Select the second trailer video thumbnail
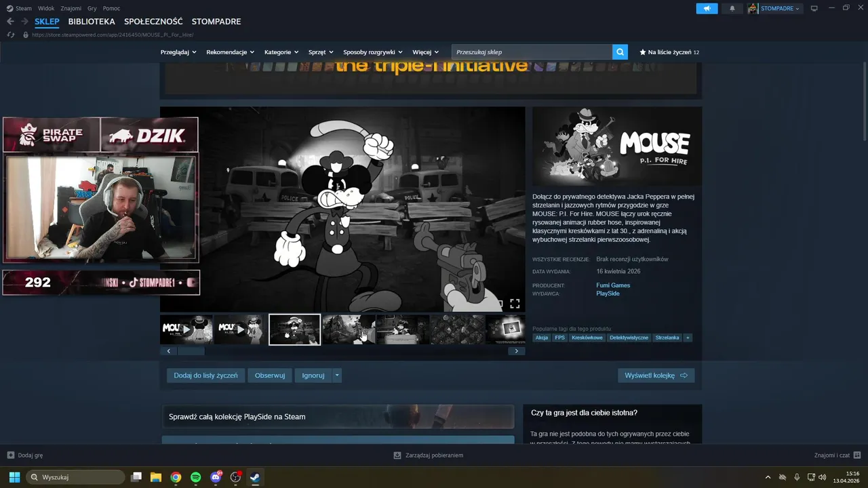The width and height of the screenshot is (868, 488). (x=240, y=329)
